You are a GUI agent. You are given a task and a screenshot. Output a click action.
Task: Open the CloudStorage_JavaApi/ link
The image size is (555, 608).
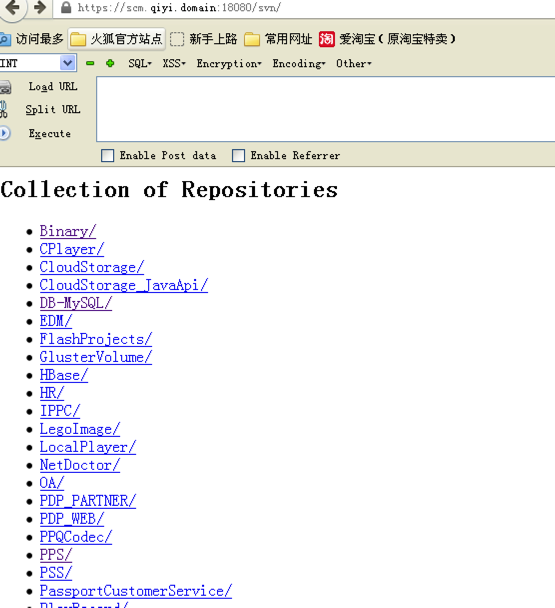124,285
